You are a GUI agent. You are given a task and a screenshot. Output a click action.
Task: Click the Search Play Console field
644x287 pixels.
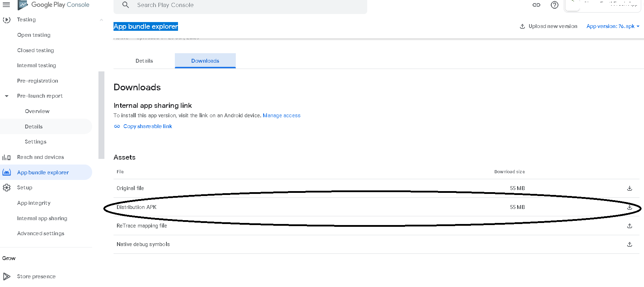coord(240,5)
